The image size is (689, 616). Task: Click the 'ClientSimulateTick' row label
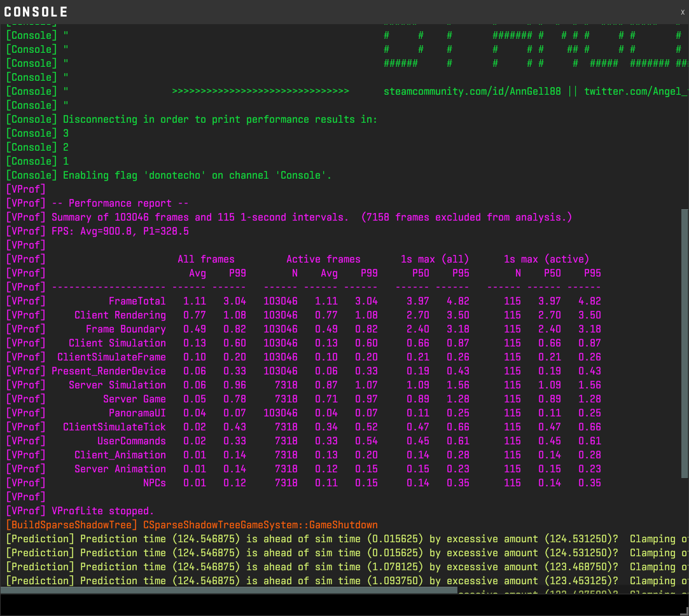[x=115, y=427]
